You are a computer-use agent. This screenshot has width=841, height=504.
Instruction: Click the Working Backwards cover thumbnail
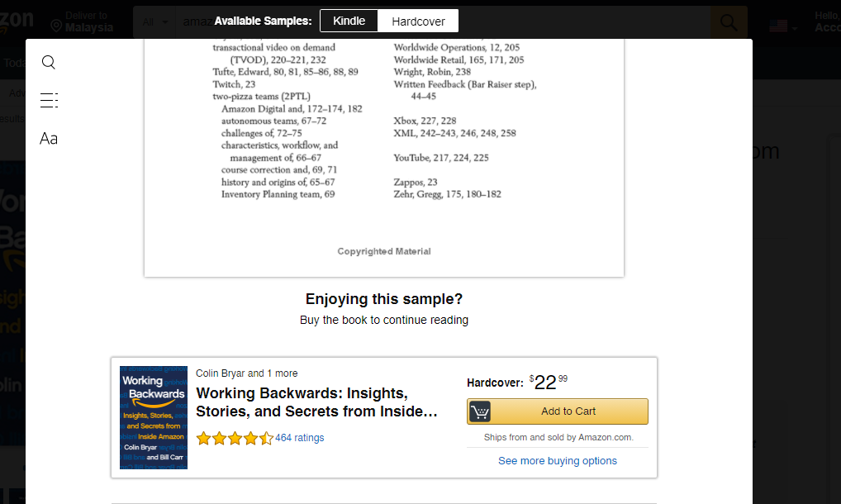point(153,417)
